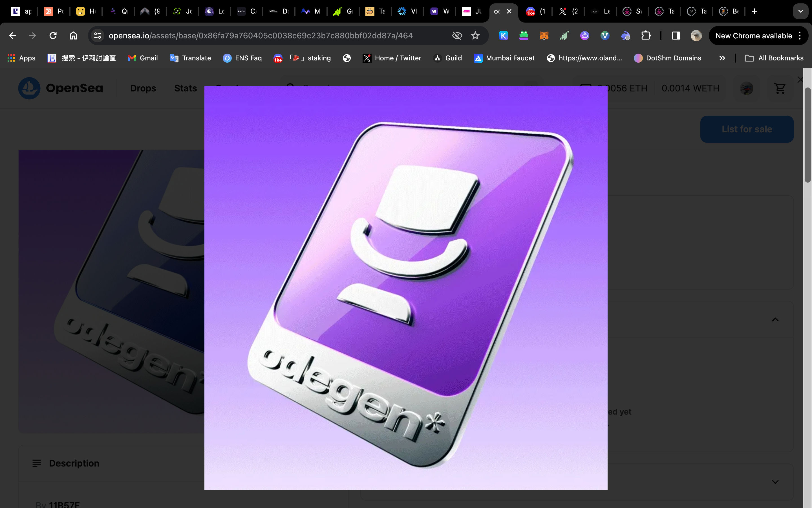
Task: Open the Stats menu
Action: click(x=185, y=88)
